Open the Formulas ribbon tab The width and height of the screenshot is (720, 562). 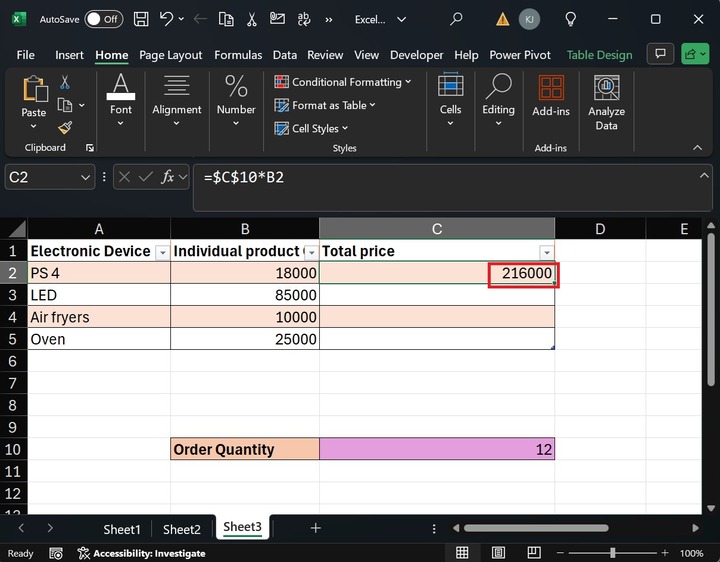point(238,55)
